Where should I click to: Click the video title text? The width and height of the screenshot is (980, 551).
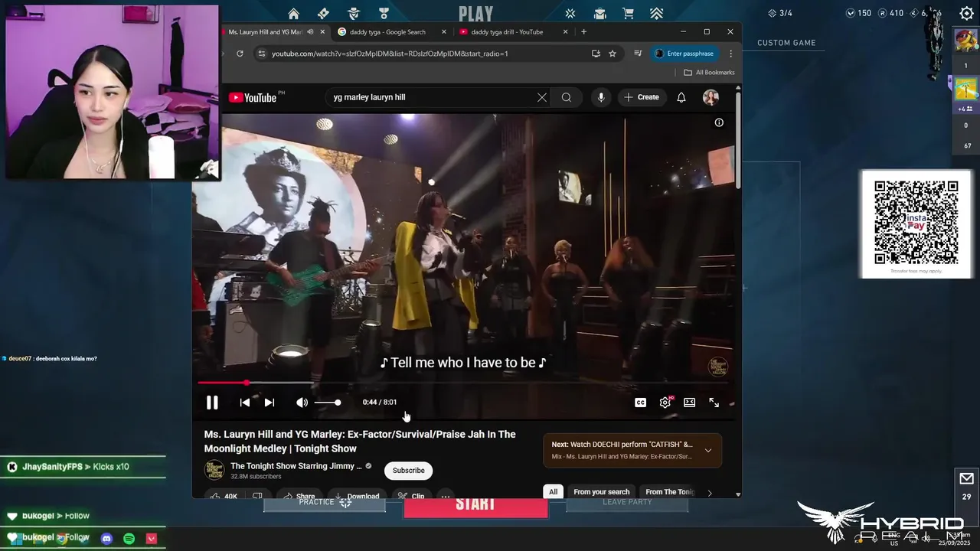[x=360, y=442]
